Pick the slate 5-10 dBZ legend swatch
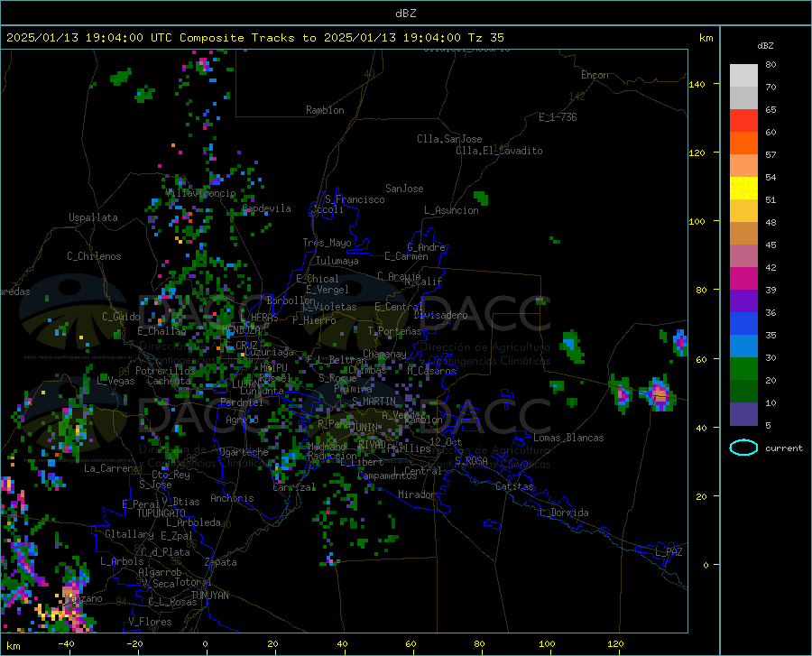Screen dimensions: 812x656 [743, 414]
